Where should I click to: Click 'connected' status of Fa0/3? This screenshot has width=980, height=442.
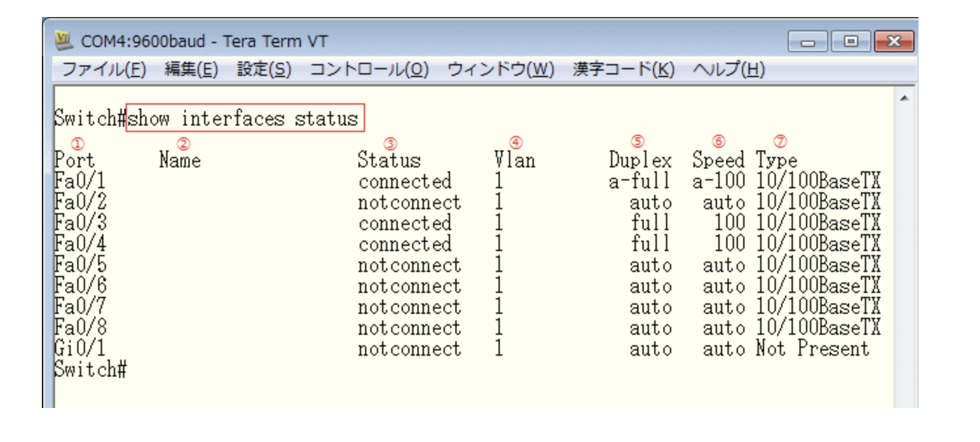405,223
